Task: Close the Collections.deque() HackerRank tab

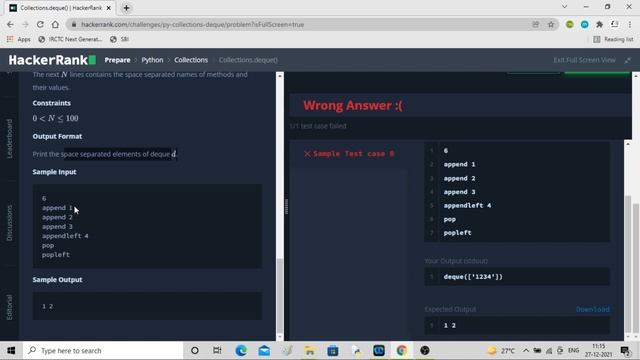Action: 109,8
